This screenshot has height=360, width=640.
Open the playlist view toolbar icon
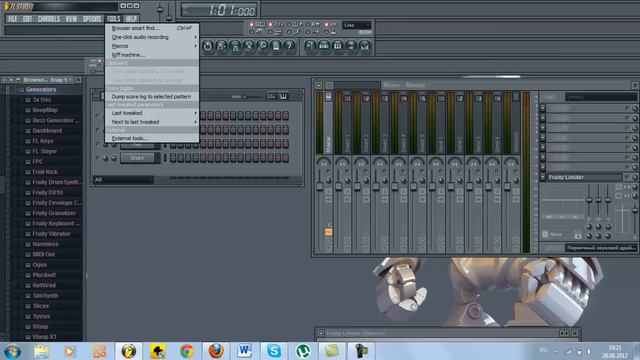point(310,46)
